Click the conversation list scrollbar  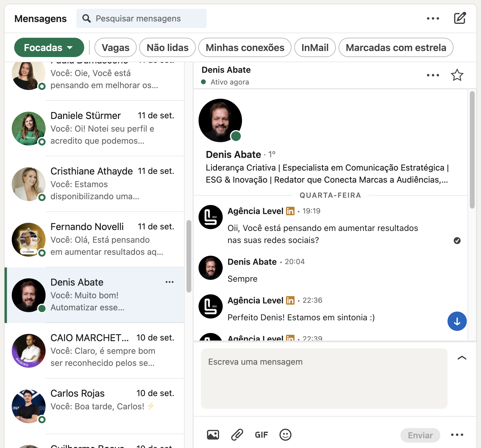[189, 256]
